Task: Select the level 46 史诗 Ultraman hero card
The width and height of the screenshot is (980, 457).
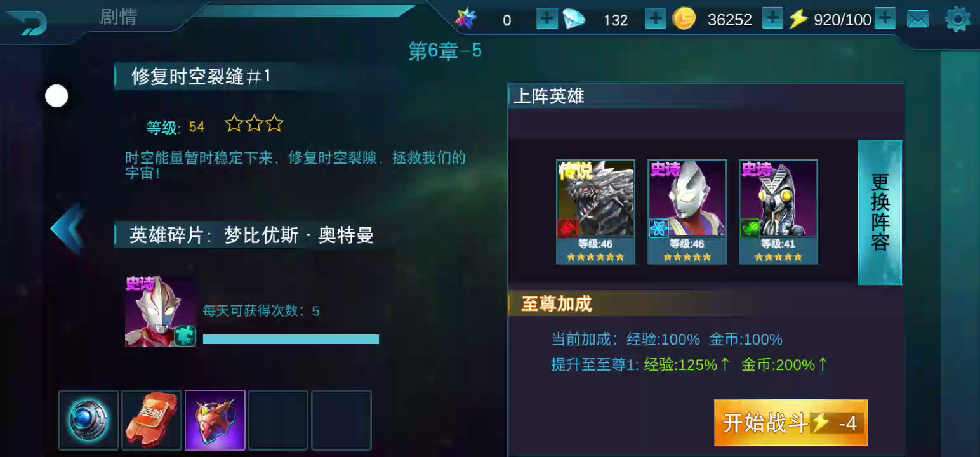Action: (x=687, y=212)
